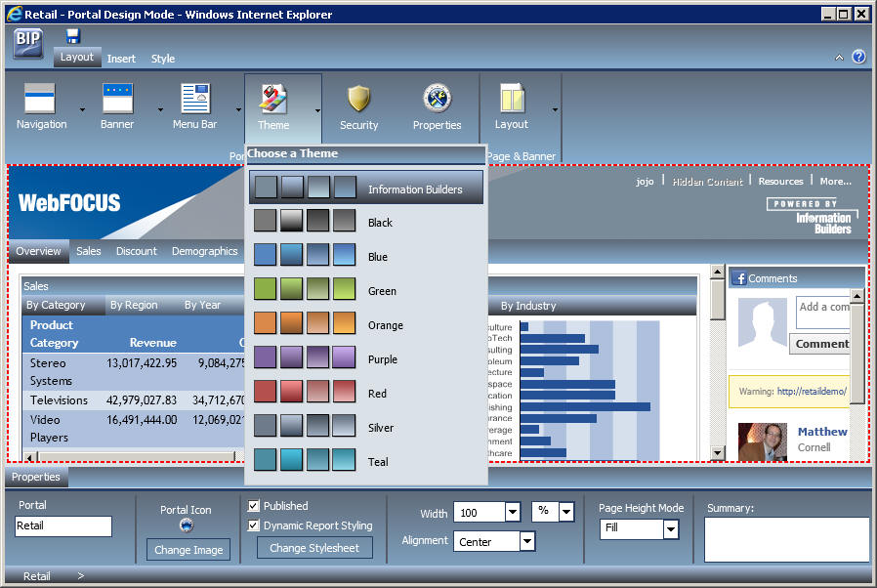Choose the Teal theme
877x588 pixels.
pyautogui.click(x=366, y=460)
